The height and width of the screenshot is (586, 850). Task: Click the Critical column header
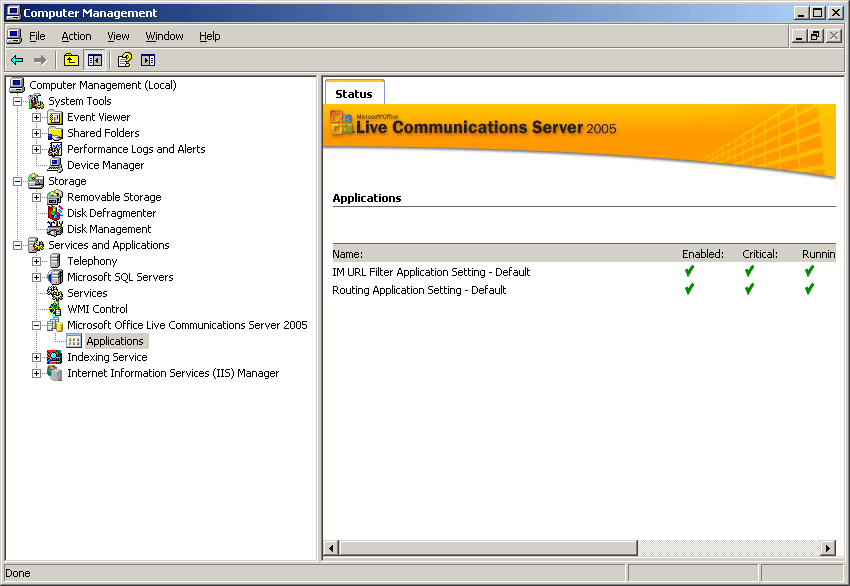[759, 254]
